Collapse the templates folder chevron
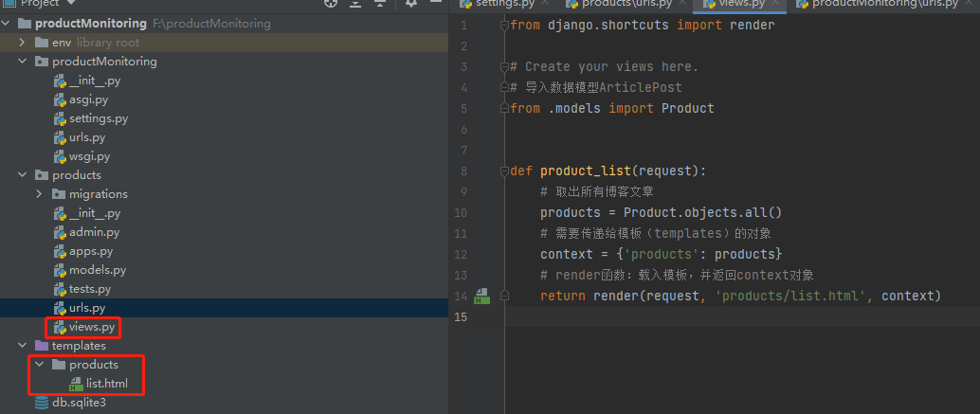This screenshot has height=414, width=980. (x=22, y=345)
